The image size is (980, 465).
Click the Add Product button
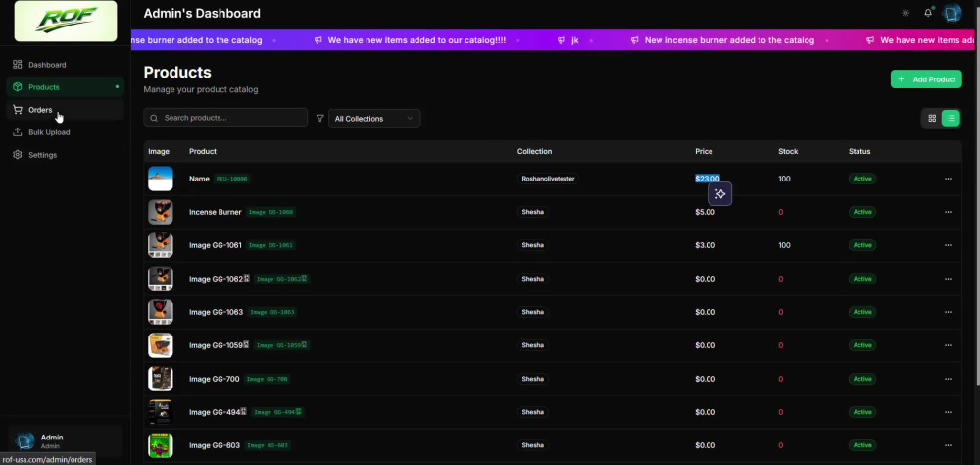(x=926, y=79)
